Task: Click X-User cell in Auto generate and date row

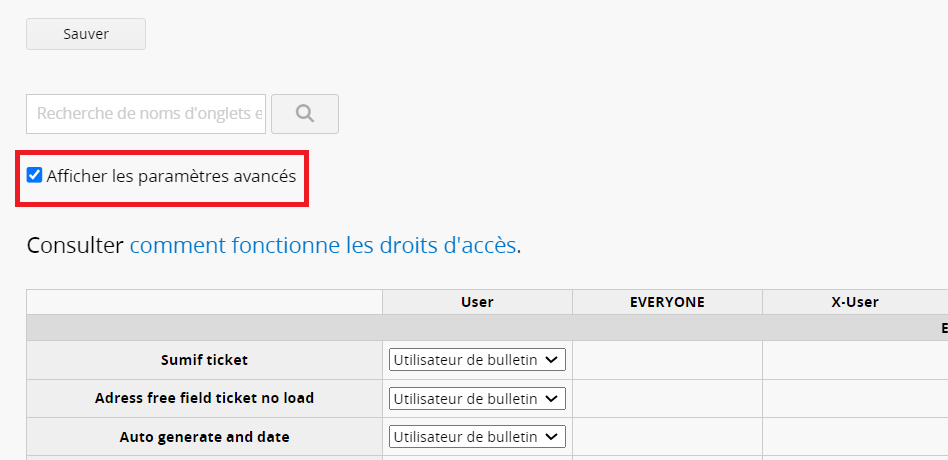Action: (x=855, y=437)
